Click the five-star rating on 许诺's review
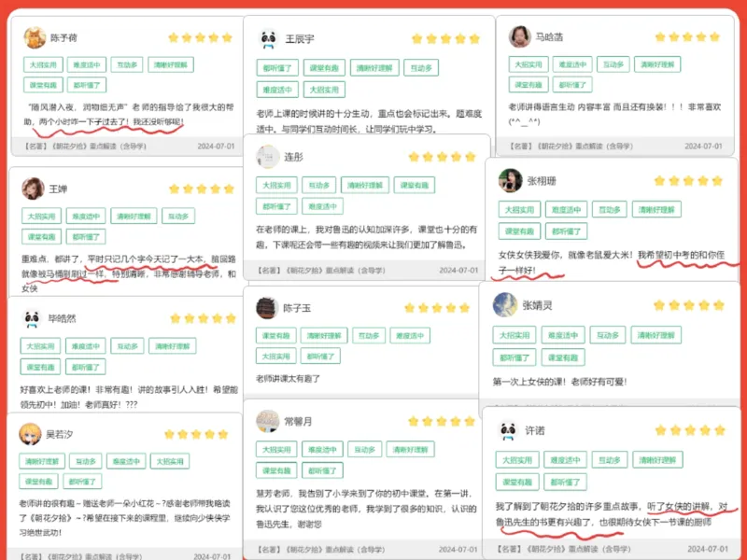The image size is (747, 560). tap(690, 430)
